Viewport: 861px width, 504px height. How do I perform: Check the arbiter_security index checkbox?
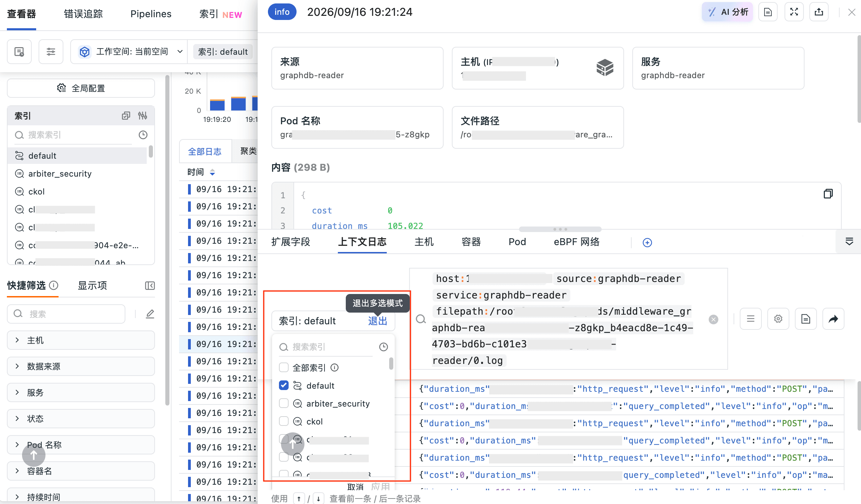[284, 403]
